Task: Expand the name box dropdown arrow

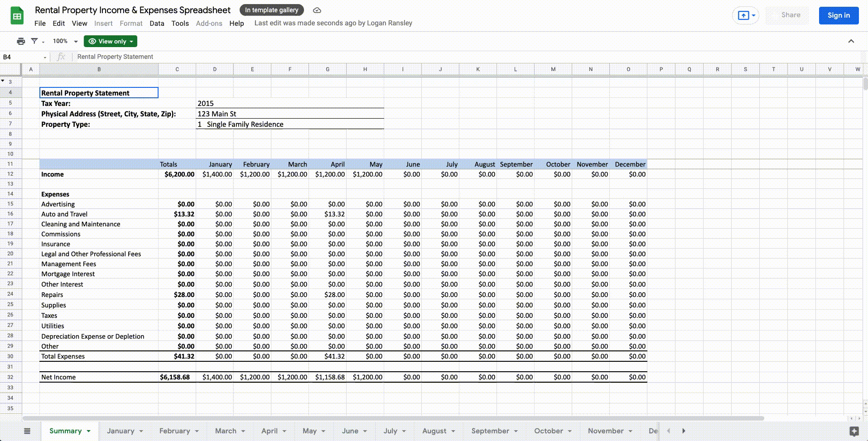Action: (x=45, y=58)
